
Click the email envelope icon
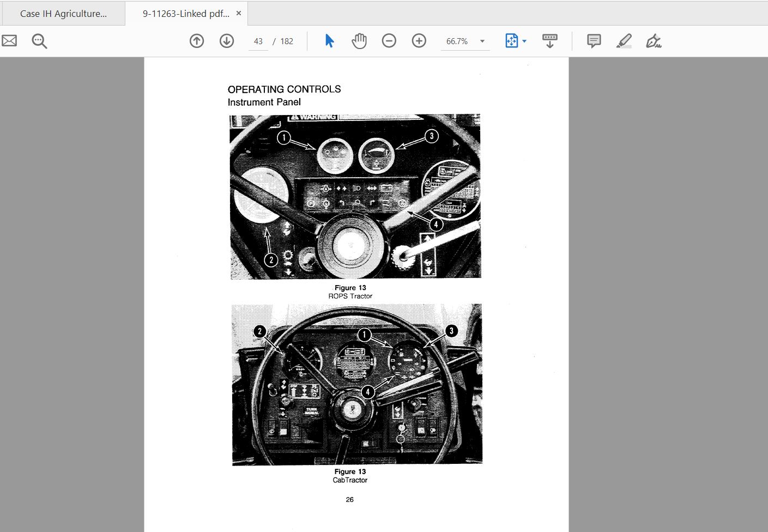coord(9,41)
